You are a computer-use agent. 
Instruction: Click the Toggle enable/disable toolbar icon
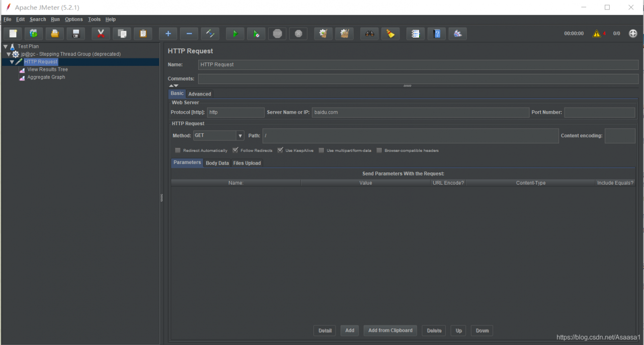210,34
